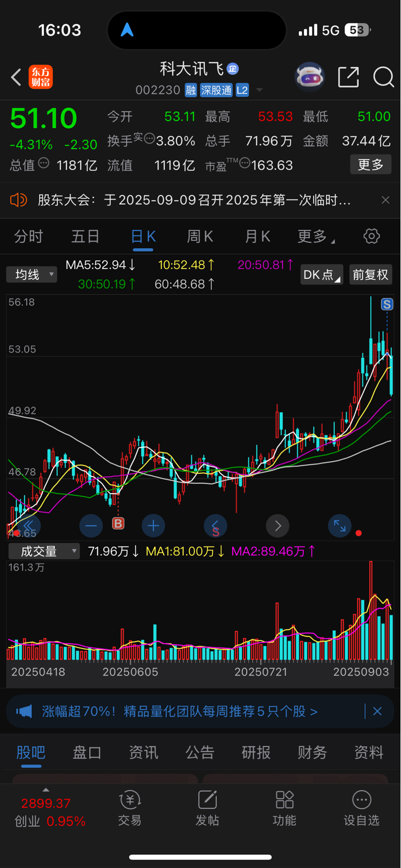Image resolution: width=401 pixels, height=868 pixels.
Task: Move chart right with arrow icon
Action: coord(277,526)
